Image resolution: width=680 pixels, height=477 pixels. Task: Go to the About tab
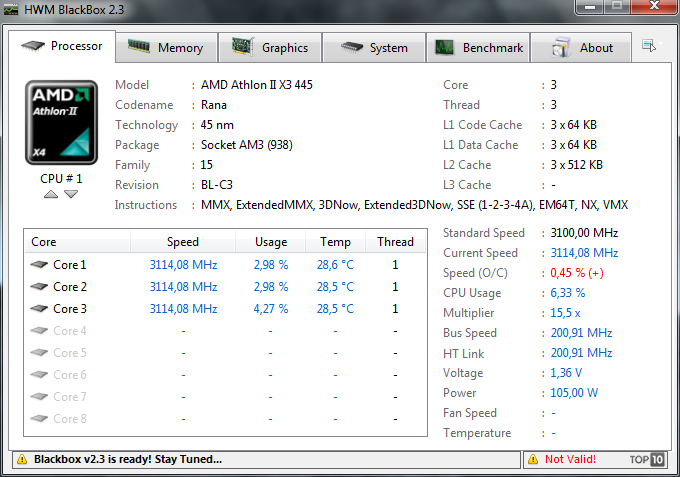pyautogui.click(x=581, y=48)
